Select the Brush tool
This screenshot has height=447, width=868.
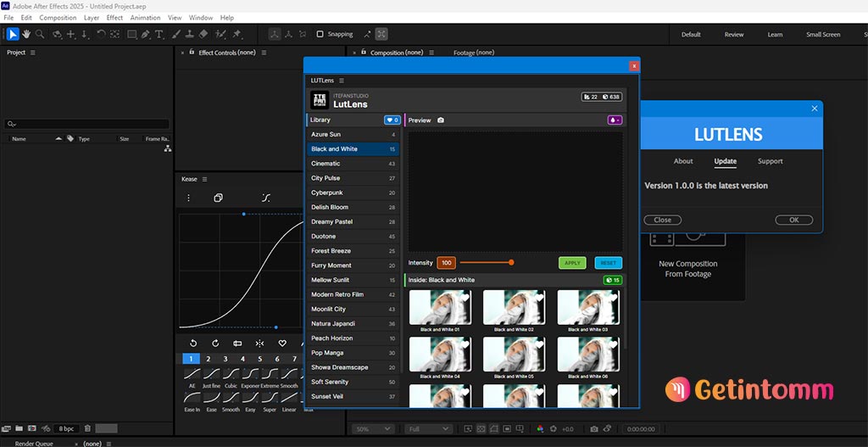pos(176,34)
